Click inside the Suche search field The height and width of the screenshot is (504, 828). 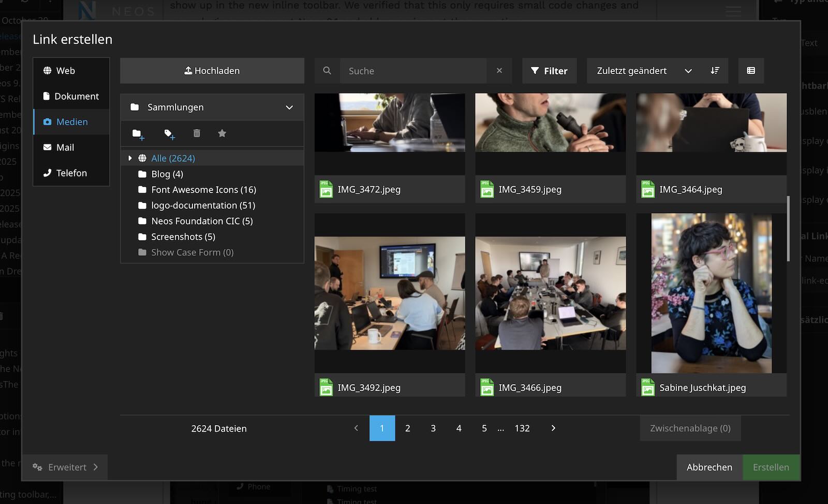(x=413, y=71)
